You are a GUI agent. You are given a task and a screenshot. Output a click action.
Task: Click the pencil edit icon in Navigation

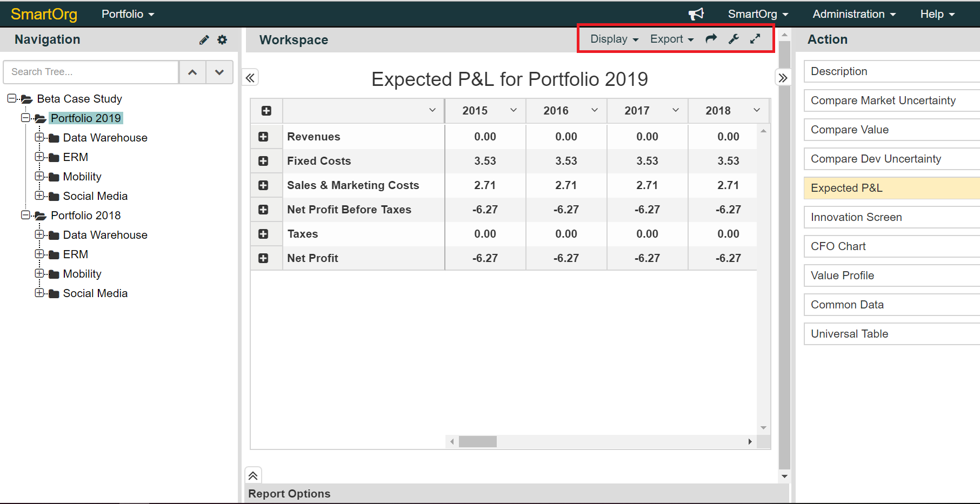204,40
